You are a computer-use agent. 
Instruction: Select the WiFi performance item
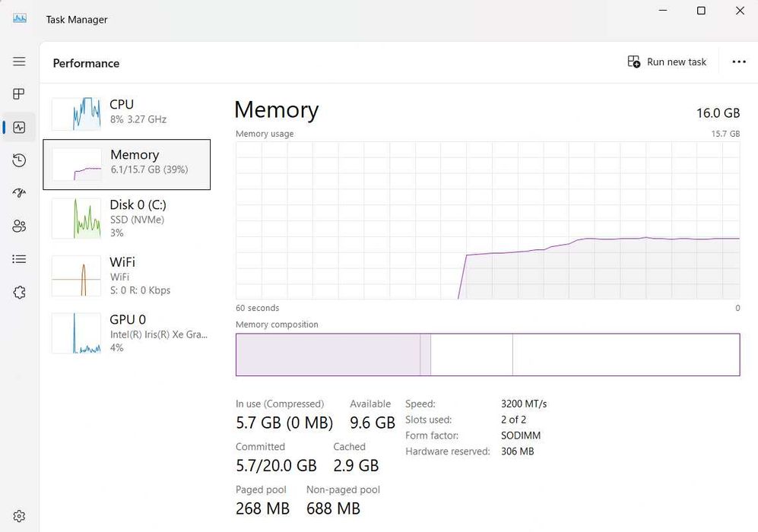click(x=126, y=275)
